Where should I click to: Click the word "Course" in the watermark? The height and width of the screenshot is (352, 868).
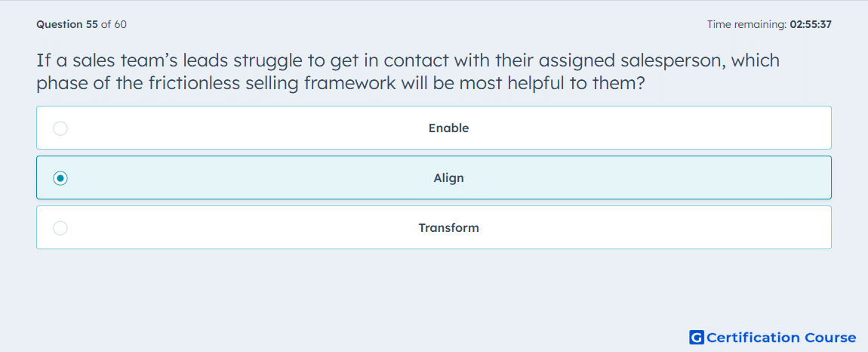pyautogui.click(x=830, y=337)
